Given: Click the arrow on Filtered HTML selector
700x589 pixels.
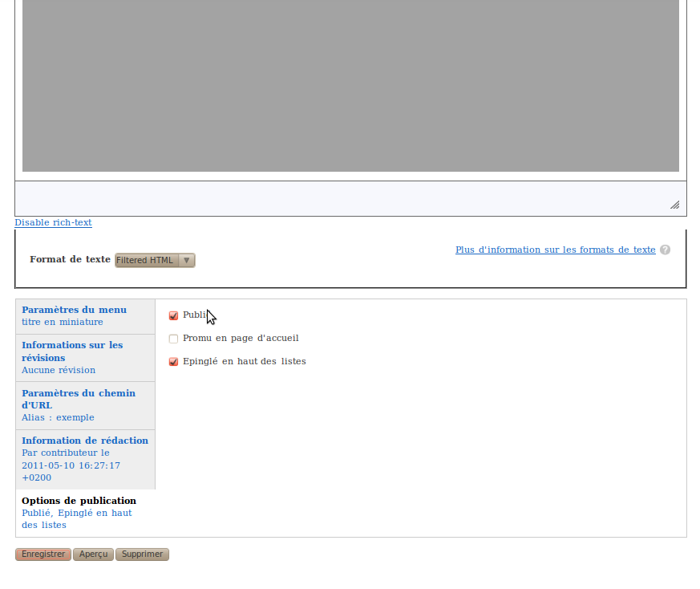Looking at the screenshot, I should (x=186, y=260).
